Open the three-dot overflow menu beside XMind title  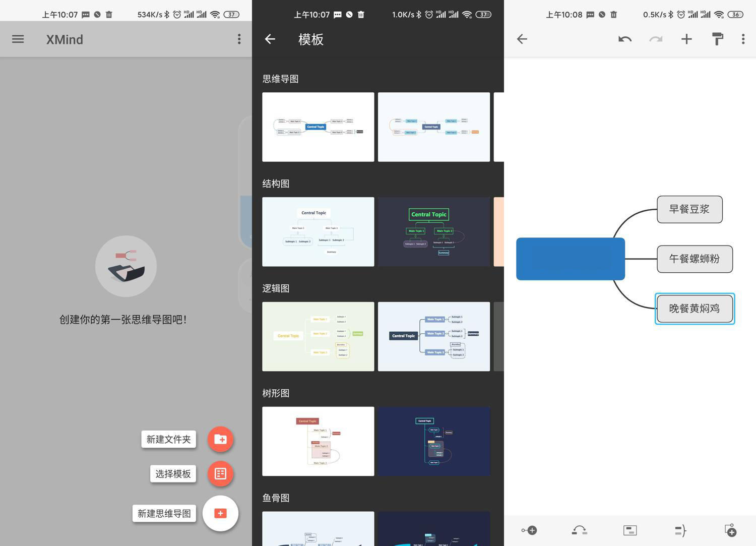[x=239, y=39]
